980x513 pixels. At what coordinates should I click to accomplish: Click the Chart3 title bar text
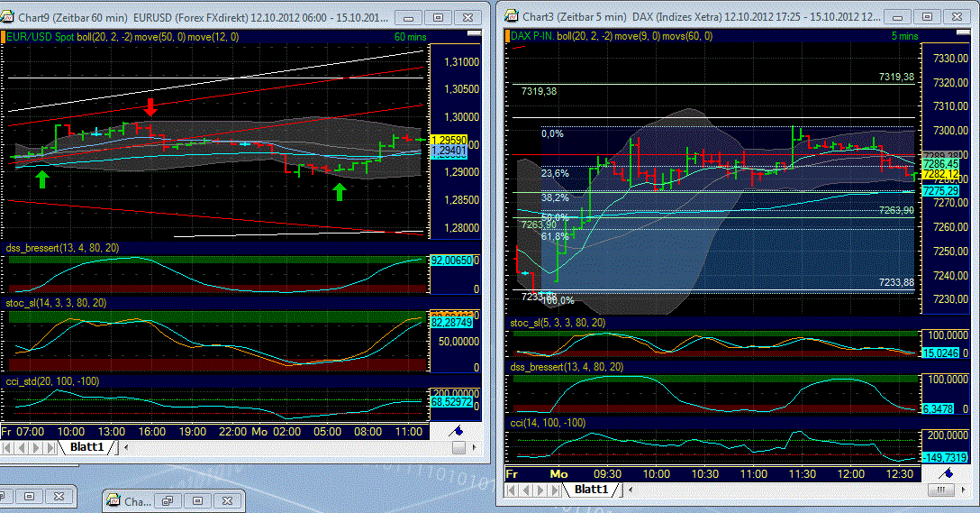701,17
